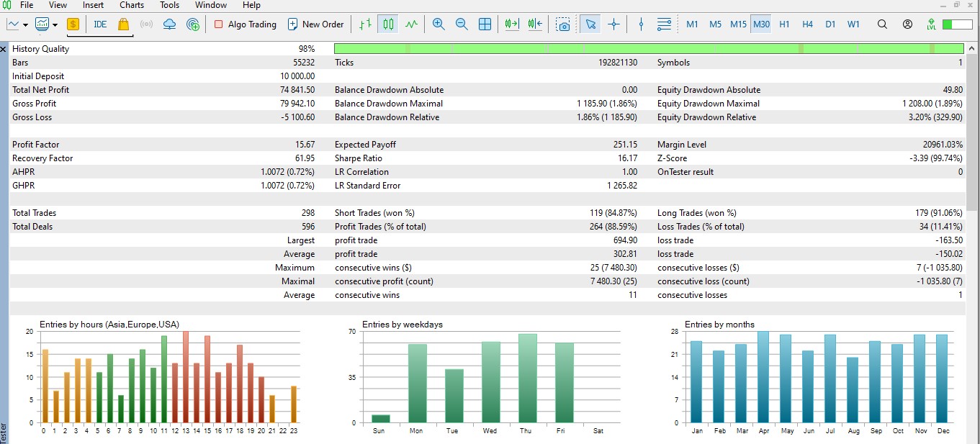The height and width of the screenshot is (444, 980).
Task: Open the MetaEditor IDE
Action: (x=100, y=24)
